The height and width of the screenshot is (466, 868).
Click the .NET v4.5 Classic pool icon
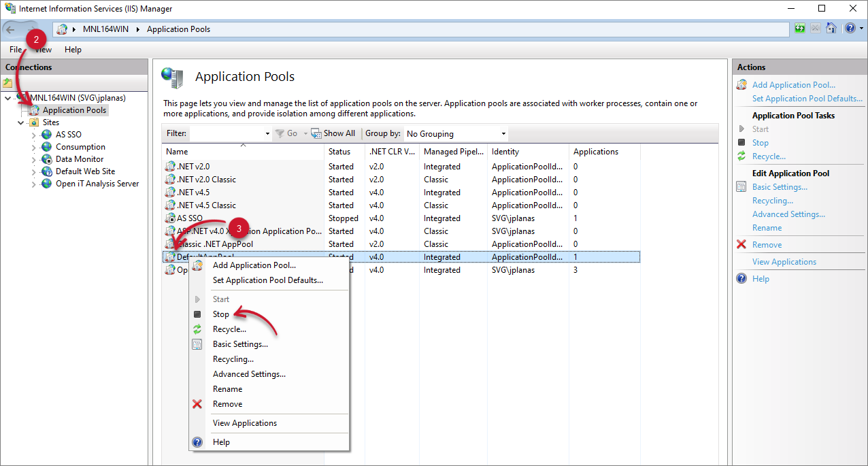click(170, 205)
